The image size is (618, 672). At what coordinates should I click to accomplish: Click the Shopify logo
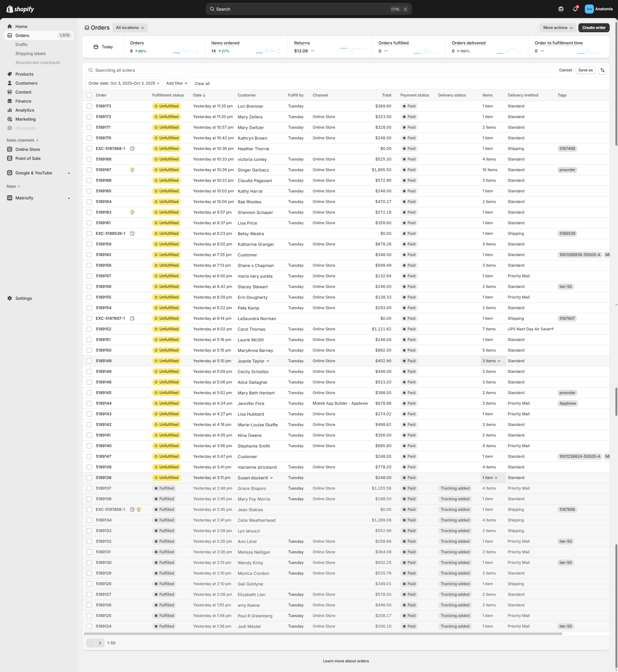[x=20, y=9]
